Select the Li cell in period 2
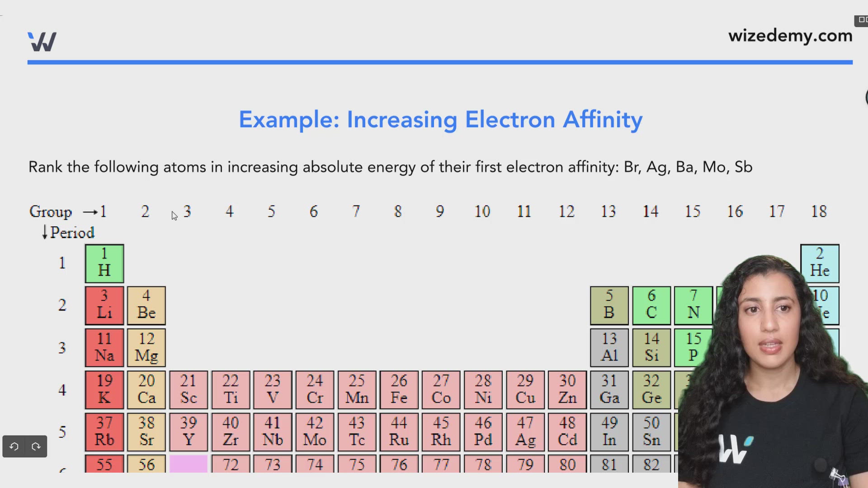This screenshot has width=868, height=488. 104,305
